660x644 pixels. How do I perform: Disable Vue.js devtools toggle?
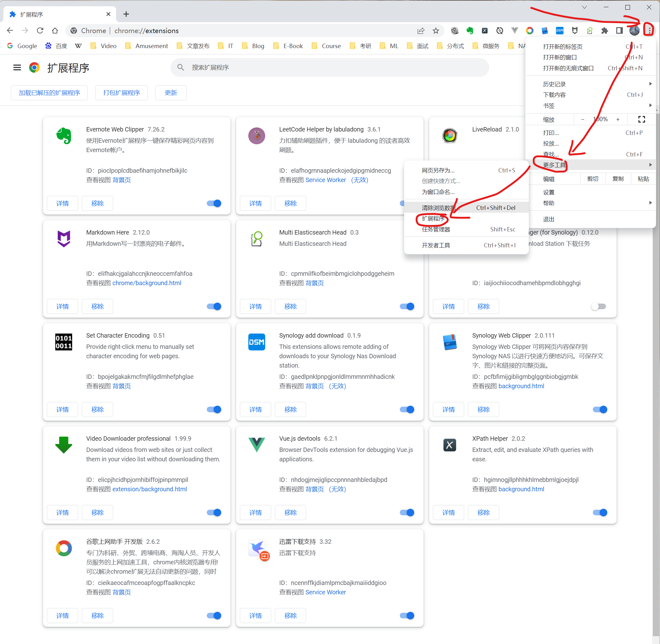407,513
